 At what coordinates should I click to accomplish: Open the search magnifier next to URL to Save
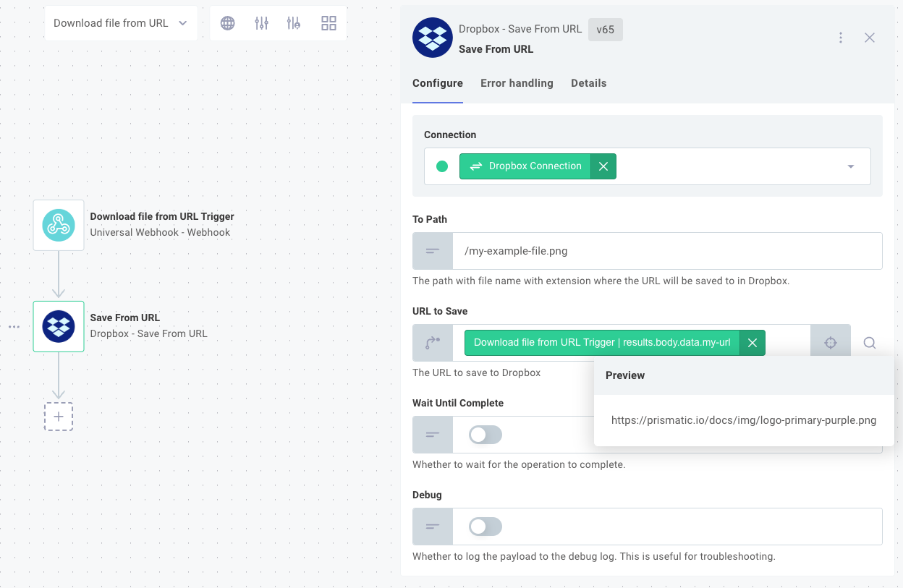pos(869,343)
